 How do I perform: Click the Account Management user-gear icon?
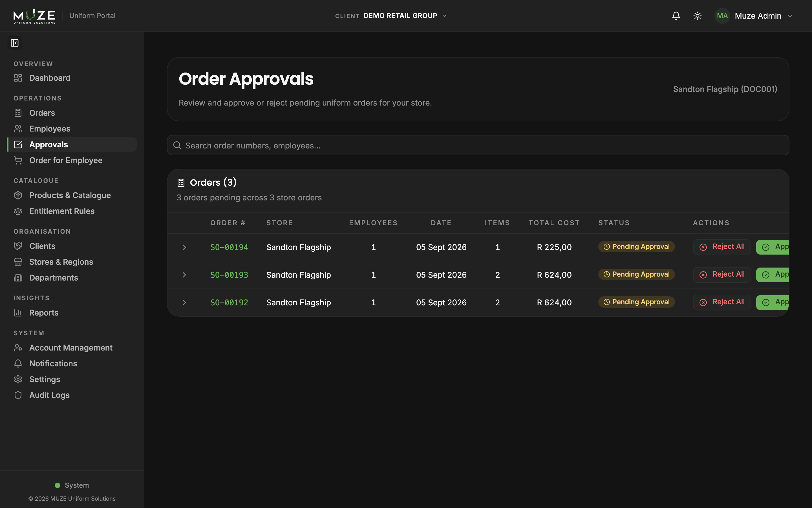coord(18,347)
